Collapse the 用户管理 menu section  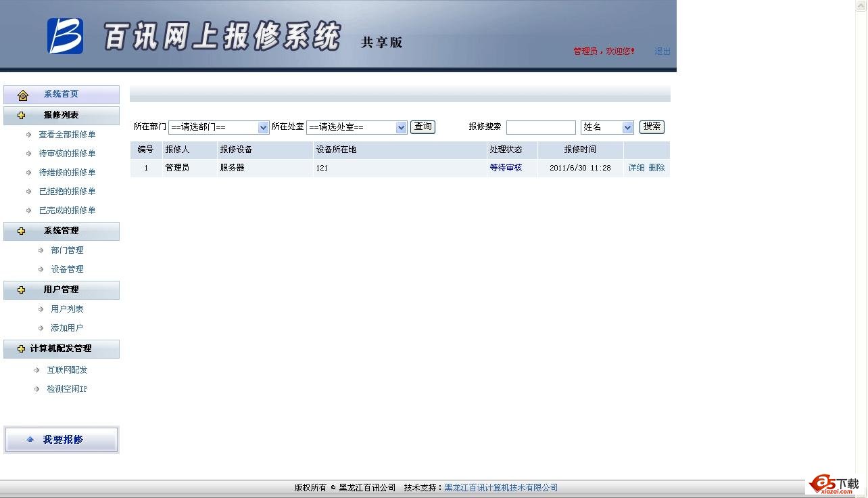(x=62, y=290)
